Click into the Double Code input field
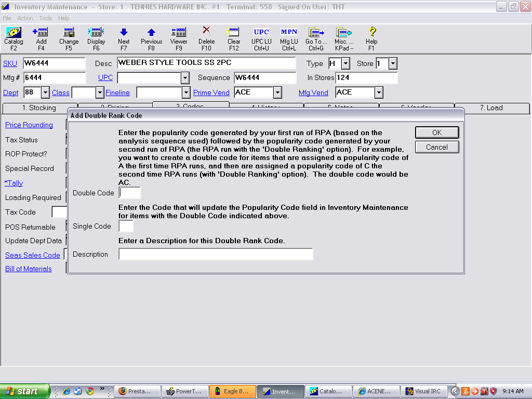Screen dimensions: 532x399 tap(129, 193)
